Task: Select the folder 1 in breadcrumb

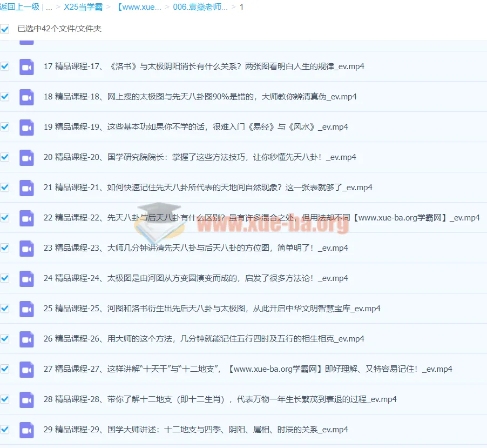Action: 241,7
